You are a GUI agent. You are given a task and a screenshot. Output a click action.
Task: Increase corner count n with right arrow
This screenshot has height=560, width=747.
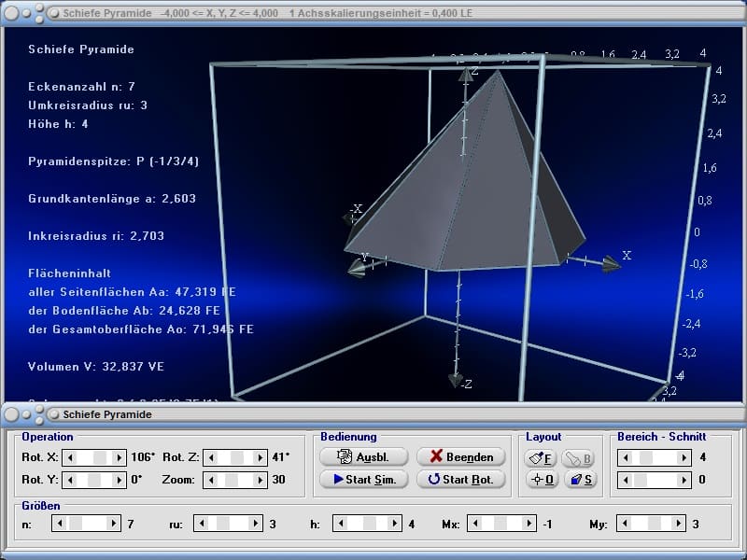[x=113, y=524]
